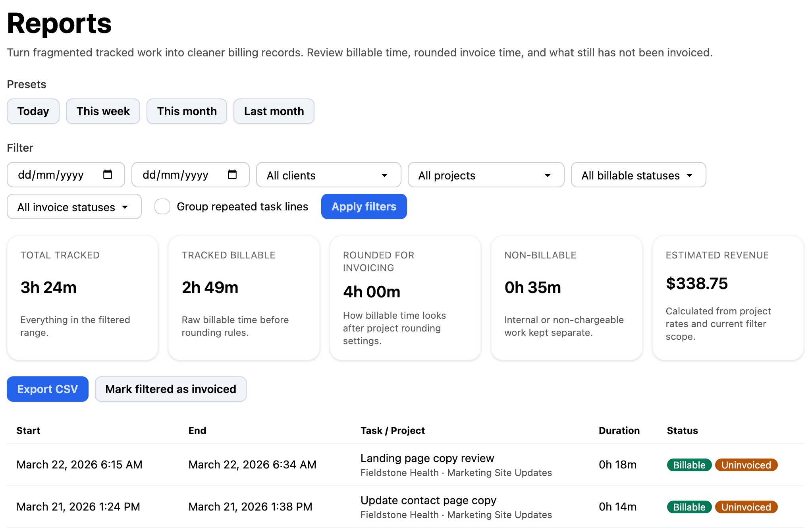Open the All invoice statuses dropdown
Image resolution: width=812 pixels, height=528 pixels.
point(73,206)
